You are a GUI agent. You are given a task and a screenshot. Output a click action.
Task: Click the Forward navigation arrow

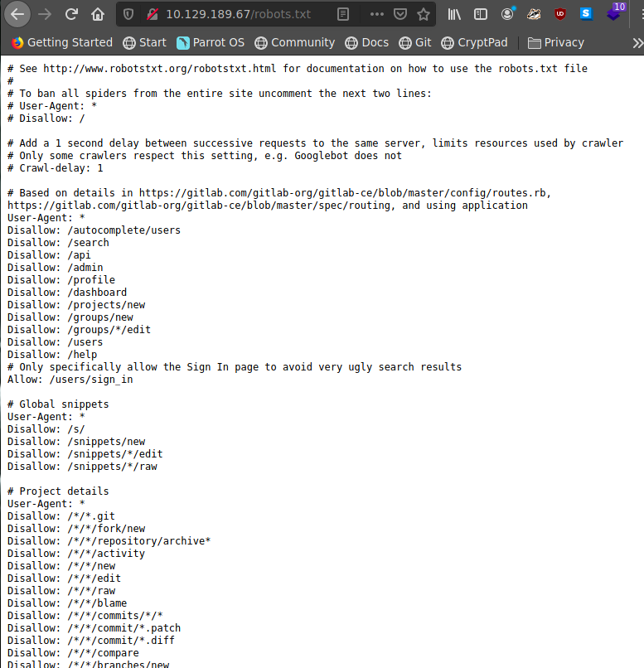pos(44,14)
